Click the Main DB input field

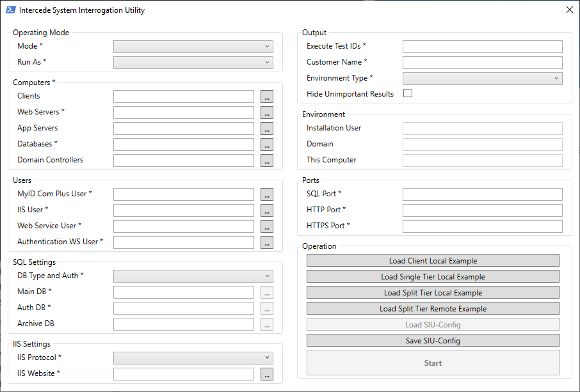[x=184, y=292]
